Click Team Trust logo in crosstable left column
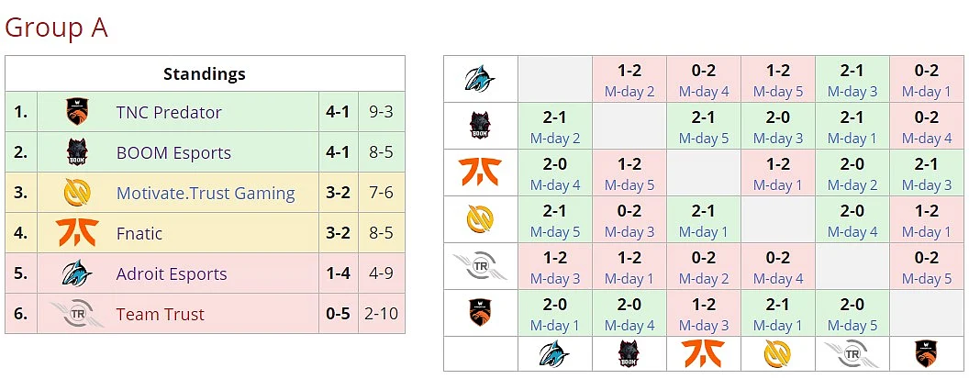Screen dimensions: 980x390 click(480, 265)
